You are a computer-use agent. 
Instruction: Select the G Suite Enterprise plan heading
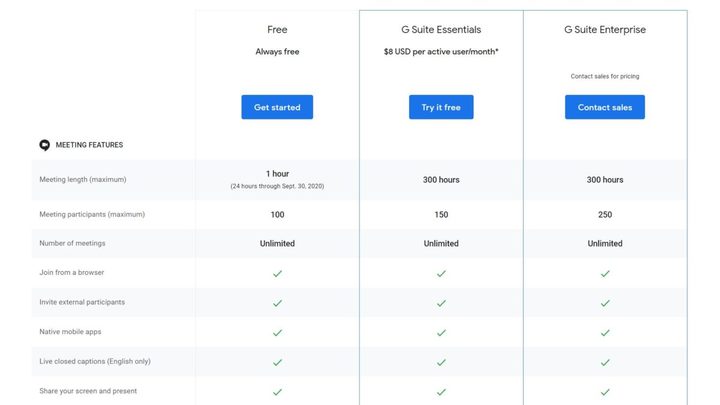[605, 30]
